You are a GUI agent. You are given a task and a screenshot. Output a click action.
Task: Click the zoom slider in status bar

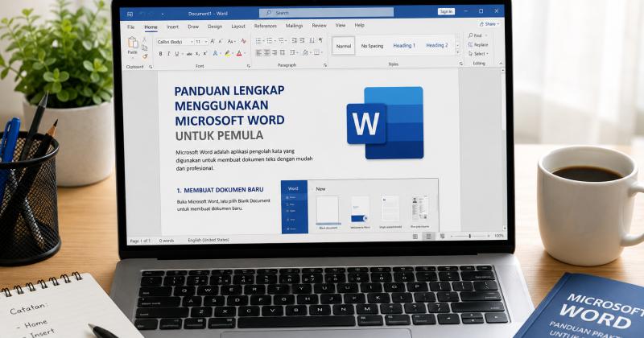[x=470, y=236]
